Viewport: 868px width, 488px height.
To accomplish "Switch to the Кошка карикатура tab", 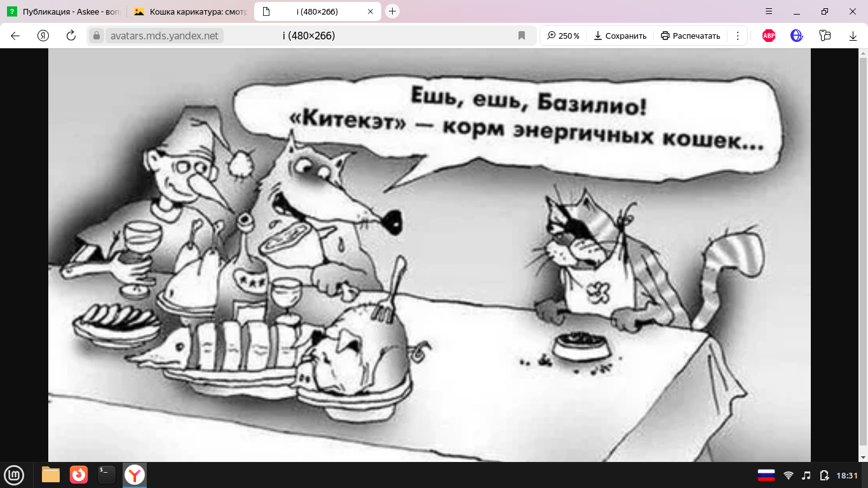I will click(x=189, y=11).
